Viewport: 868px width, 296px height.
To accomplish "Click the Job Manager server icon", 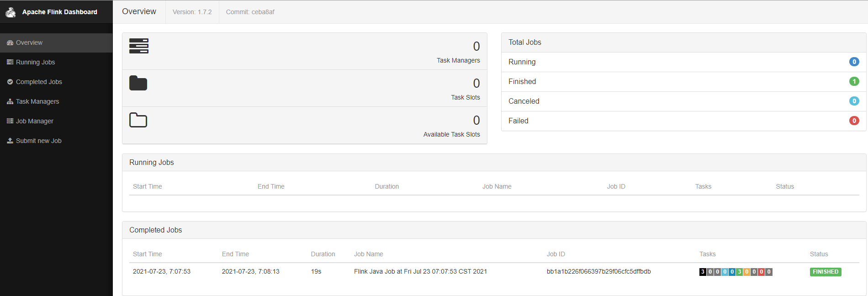I will point(10,121).
